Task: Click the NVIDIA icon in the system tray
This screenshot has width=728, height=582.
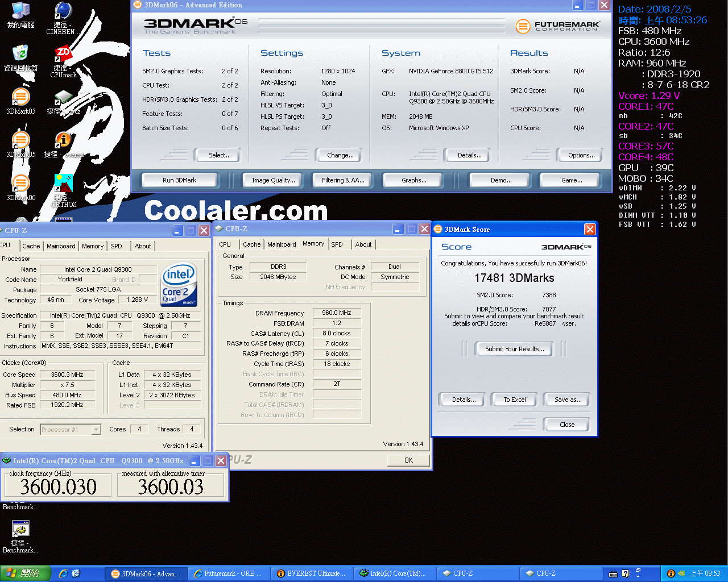Action: pos(681,573)
